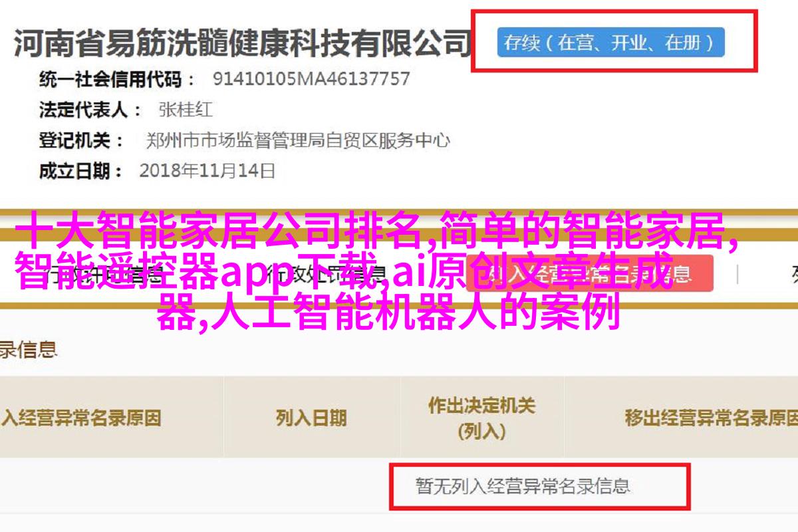
Task: Click legal representative name 张桂红
Action: pos(186,110)
